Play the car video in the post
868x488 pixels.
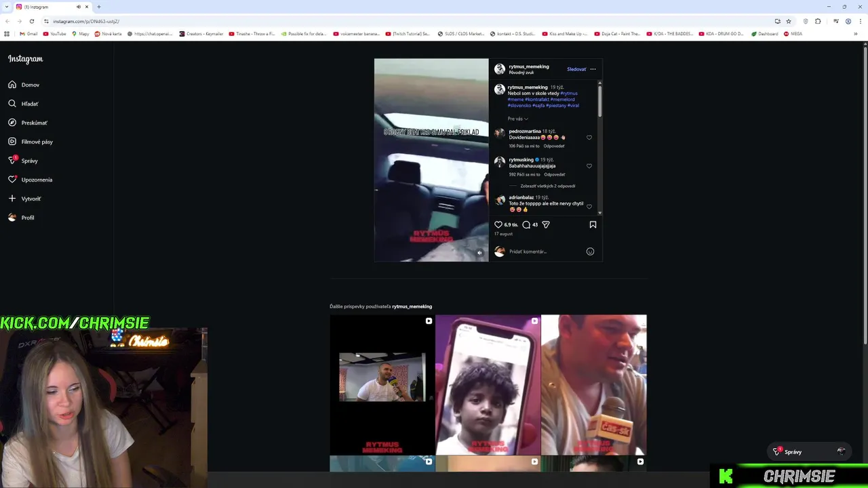click(x=431, y=160)
